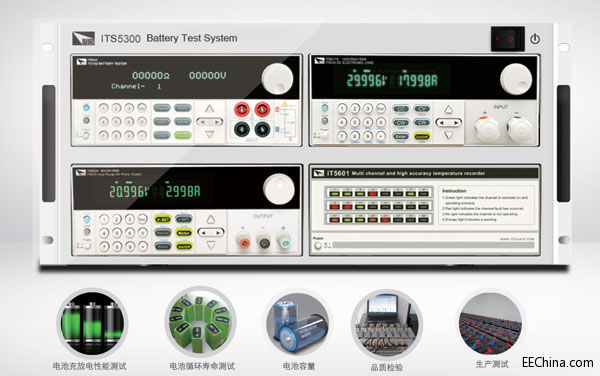Push the green key on the battery tester
Screen dimensions: 600x376
(x=183, y=135)
